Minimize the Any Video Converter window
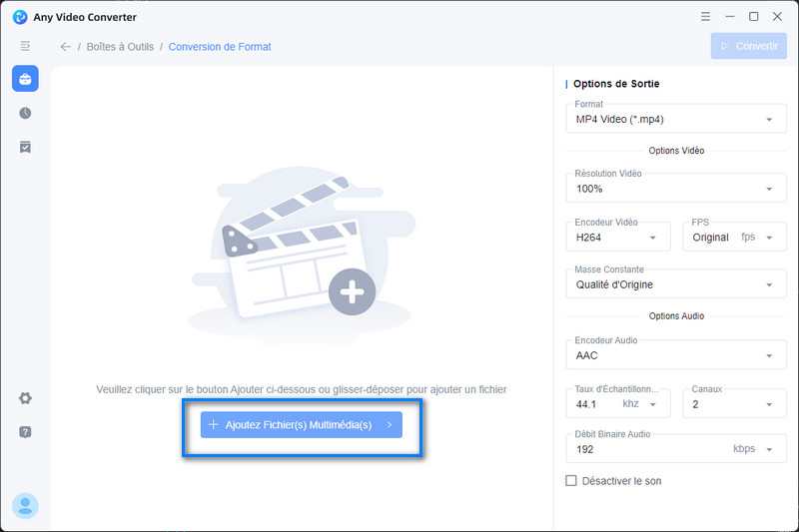The height and width of the screenshot is (532, 799). pos(730,17)
